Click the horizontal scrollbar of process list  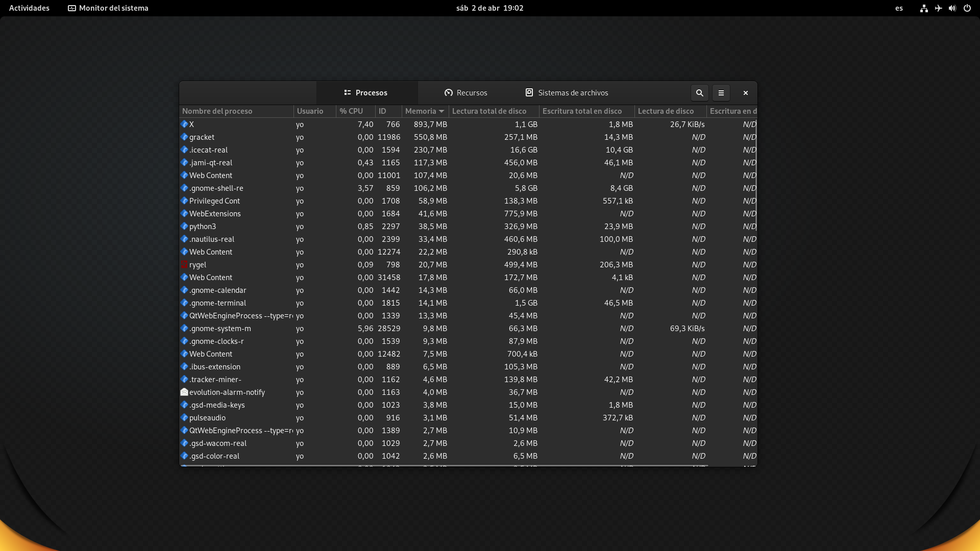[444, 466]
